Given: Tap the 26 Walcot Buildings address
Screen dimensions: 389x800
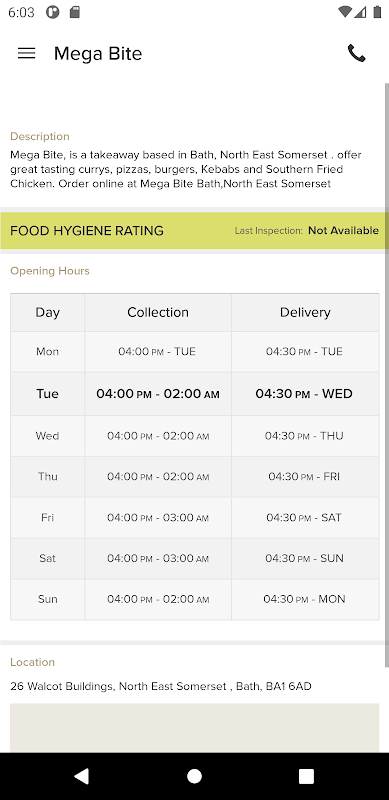Looking at the screenshot, I should [x=161, y=686].
